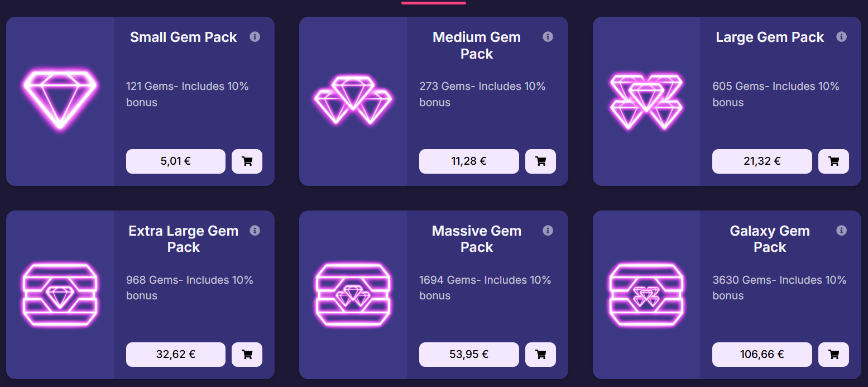Show info for Medium Gem Pack
Viewport: 868px width, 387px height.
click(548, 37)
